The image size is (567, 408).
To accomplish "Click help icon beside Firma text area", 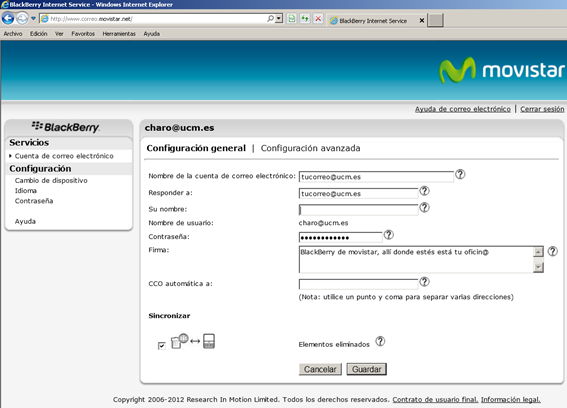I will (553, 251).
